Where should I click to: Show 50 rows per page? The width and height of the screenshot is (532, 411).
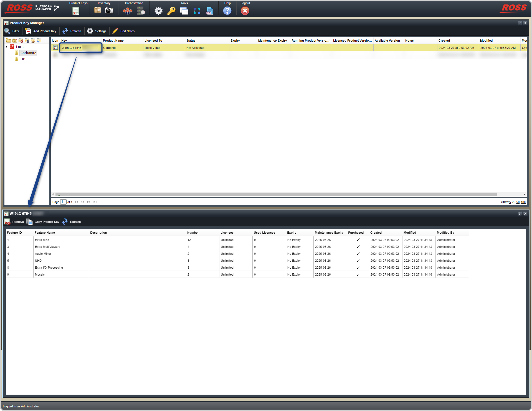(518, 202)
